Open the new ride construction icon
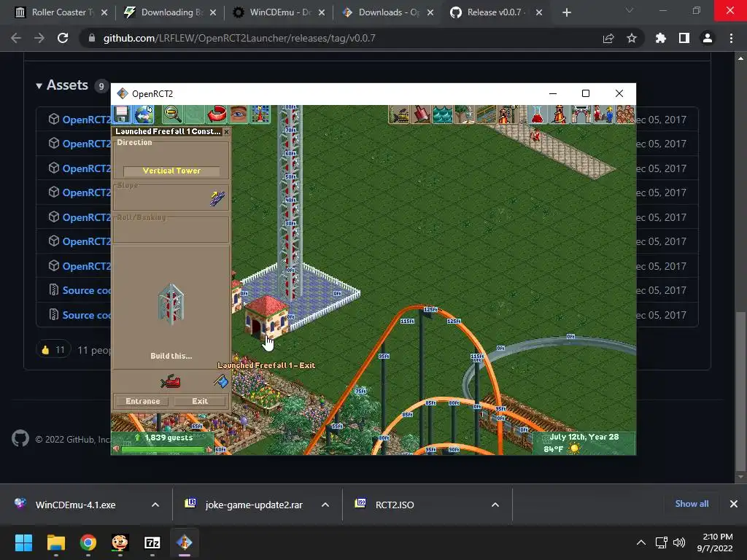The height and width of the screenshot is (560, 747). click(x=508, y=114)
